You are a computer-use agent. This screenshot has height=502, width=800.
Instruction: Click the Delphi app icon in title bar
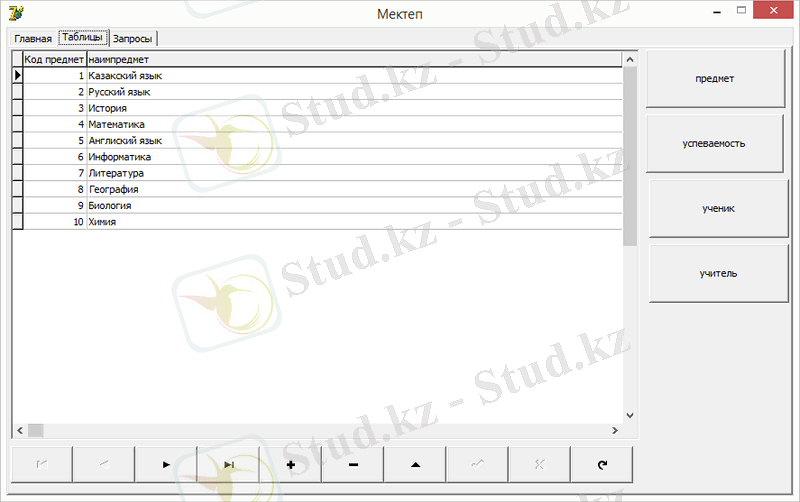[x=16, y=13]
